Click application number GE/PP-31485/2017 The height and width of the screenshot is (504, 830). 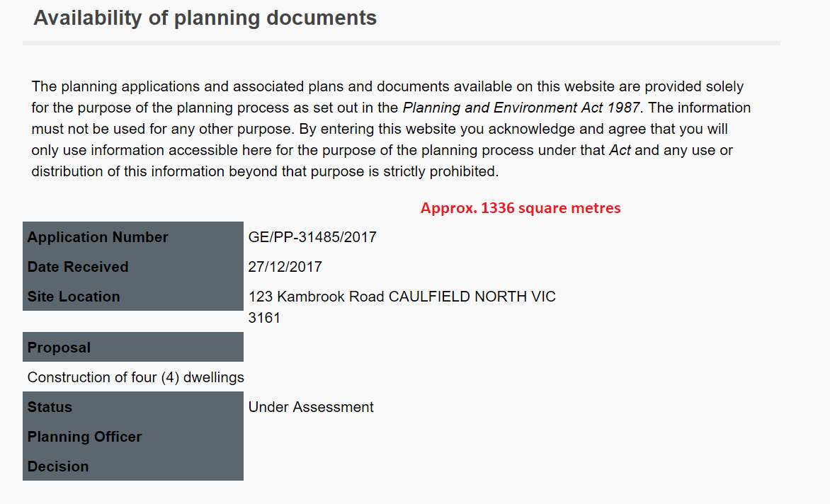pyautogui.click(x=312, y=237)
